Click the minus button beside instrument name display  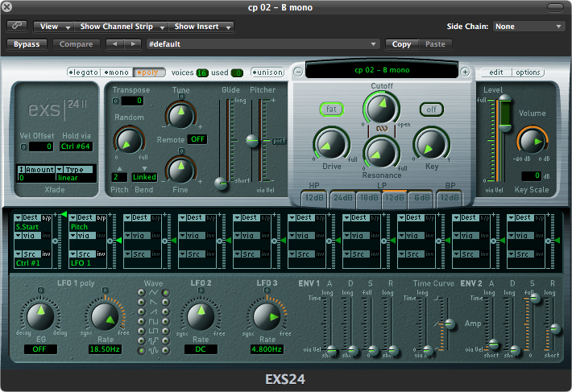click(x=298, y=72)
